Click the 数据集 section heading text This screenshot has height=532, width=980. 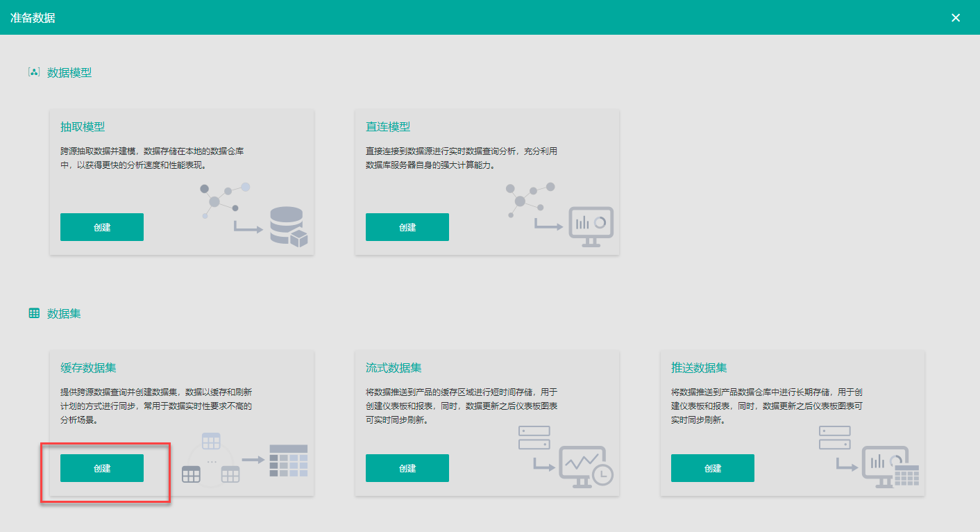tap(64, 313)
